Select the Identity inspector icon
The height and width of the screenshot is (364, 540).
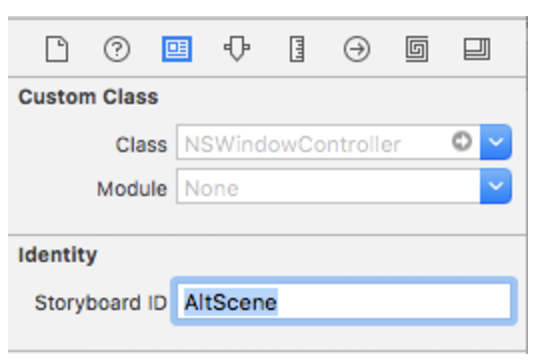177,49
